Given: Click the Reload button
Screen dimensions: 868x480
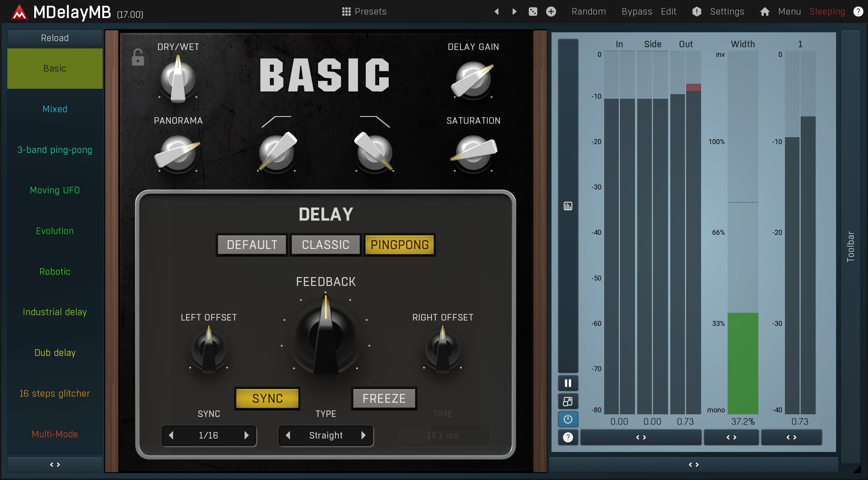Looking at the screenshot, I should pyautogui.click(x=55, y=38).
